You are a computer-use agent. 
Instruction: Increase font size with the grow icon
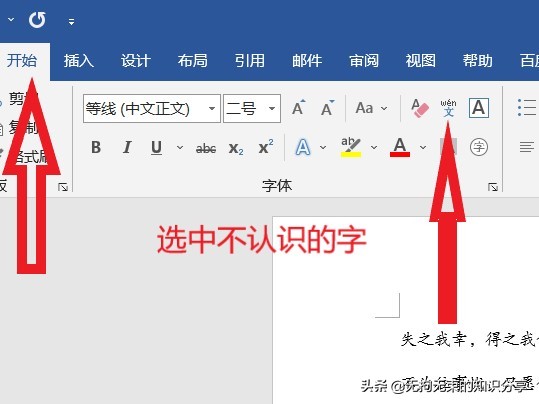[x=298, y=108]
